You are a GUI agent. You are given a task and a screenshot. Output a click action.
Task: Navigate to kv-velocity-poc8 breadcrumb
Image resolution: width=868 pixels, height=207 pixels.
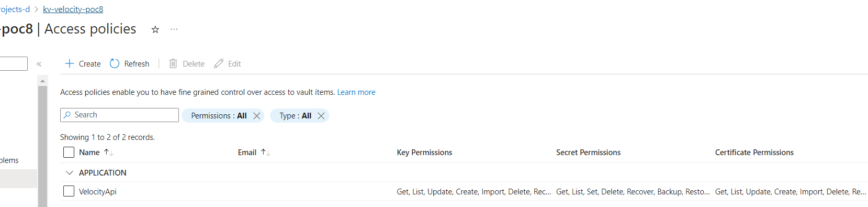(x=73, y=9)
